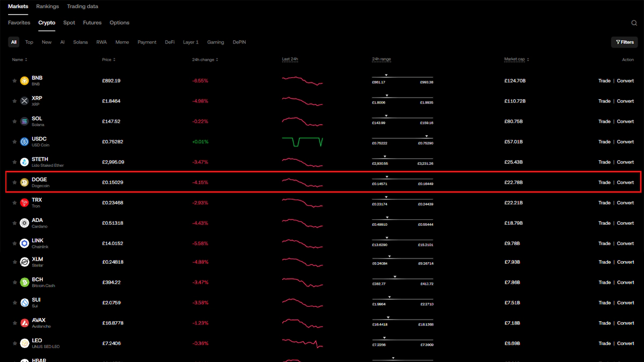Open the Filters menu
Viewport: 644px width, 362px height.
(625, 42)
